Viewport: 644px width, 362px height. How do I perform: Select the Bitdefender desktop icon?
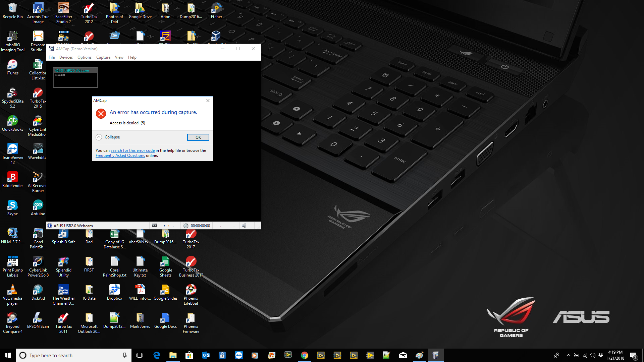[13, 180]
